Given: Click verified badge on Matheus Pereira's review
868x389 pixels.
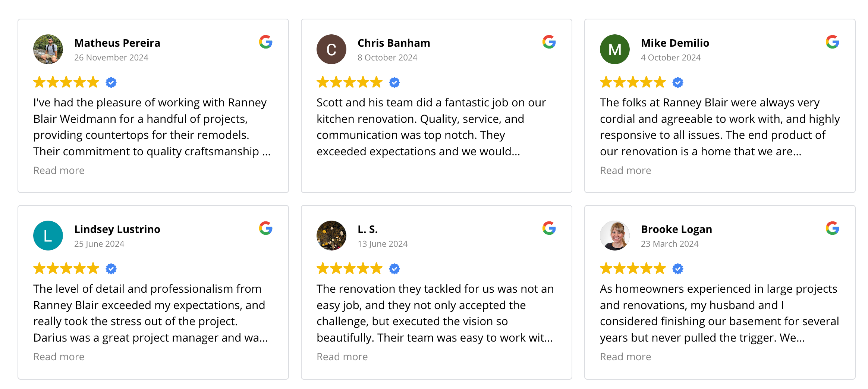Looking at the screenshot, I should click(x=111, y=83).
